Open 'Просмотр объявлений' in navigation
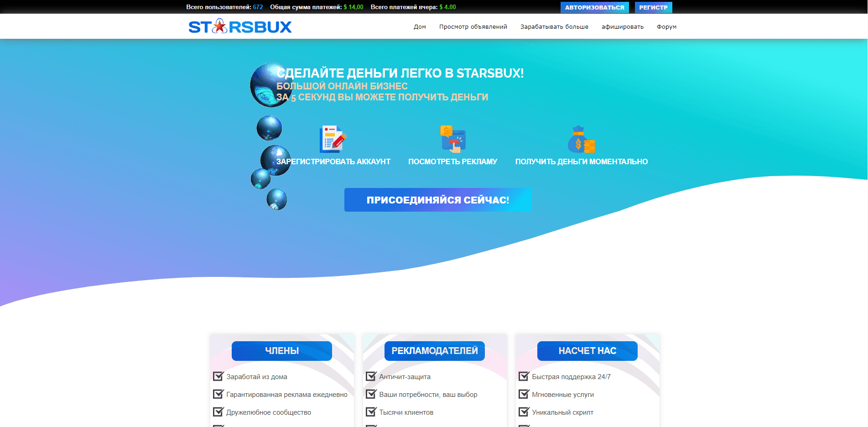 point(473,27)
